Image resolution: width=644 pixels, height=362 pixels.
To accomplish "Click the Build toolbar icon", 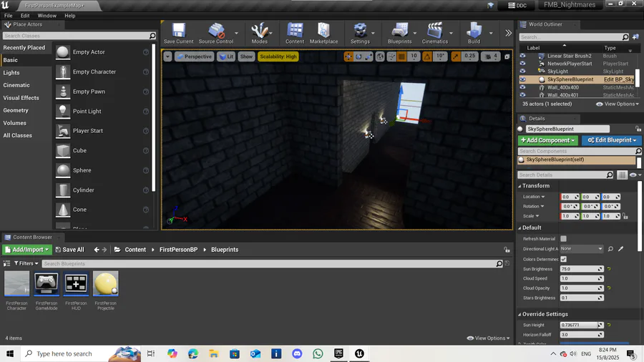I will 474,33.
